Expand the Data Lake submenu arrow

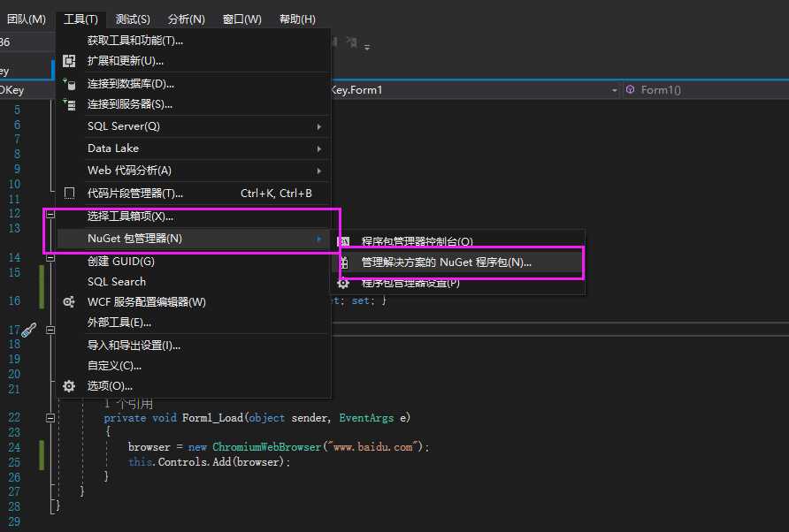point(319,148)
